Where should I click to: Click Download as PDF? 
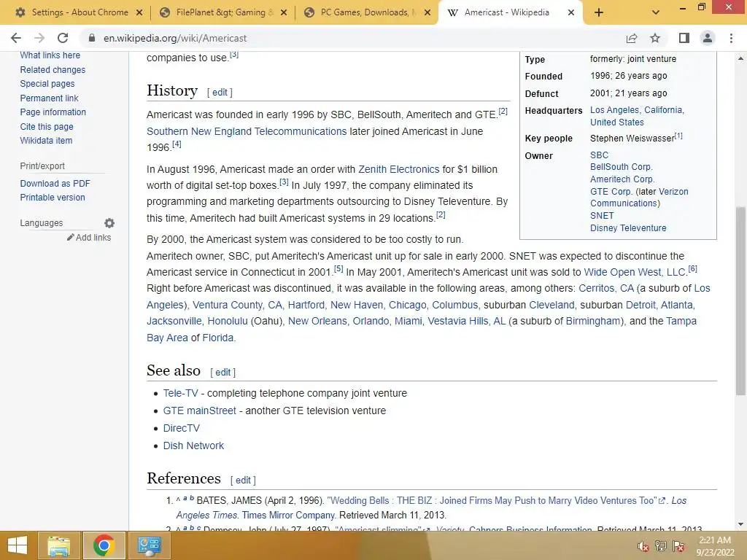click(x=55, y=183)
